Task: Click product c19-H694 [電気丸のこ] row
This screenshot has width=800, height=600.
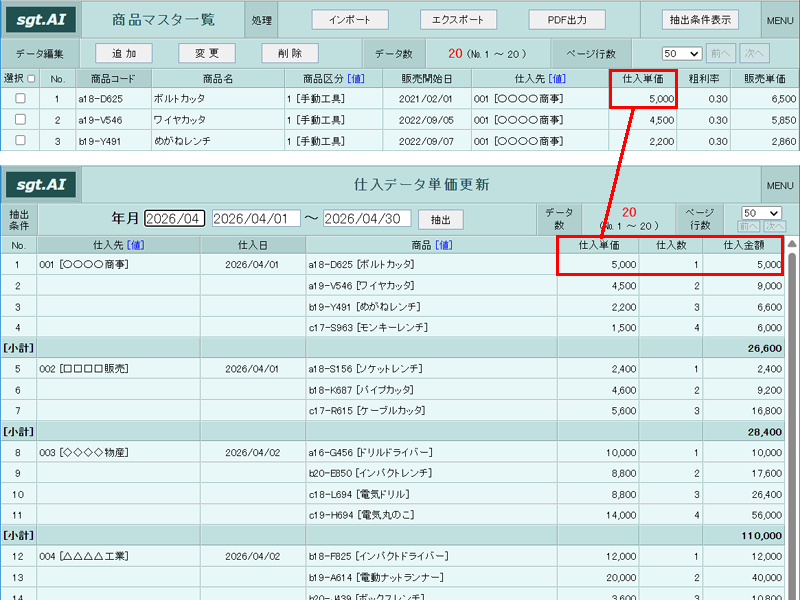Action: pos(431,515)
